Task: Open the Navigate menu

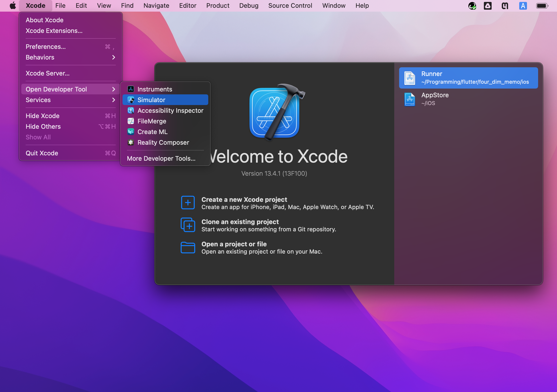Action: (x=156, y=6)
